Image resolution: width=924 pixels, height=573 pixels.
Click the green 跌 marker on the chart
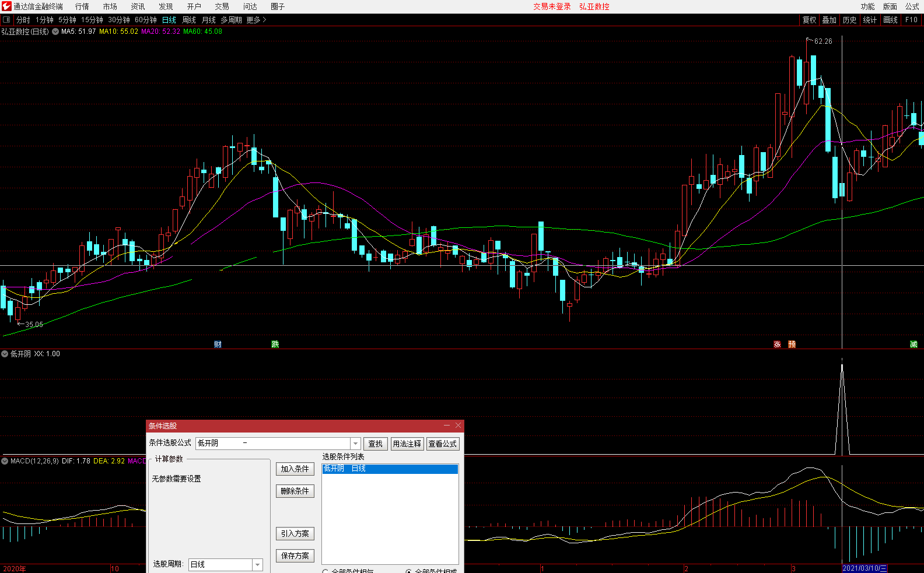click(275, 344)
